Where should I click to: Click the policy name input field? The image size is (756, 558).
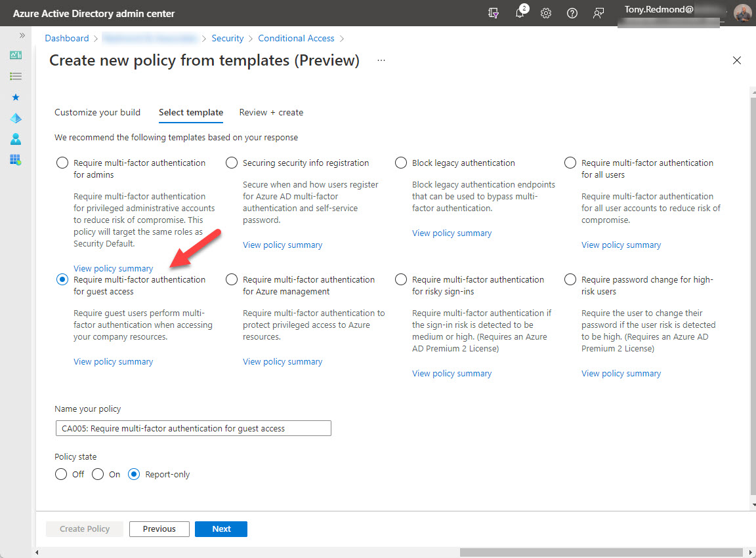click(193, 428)
